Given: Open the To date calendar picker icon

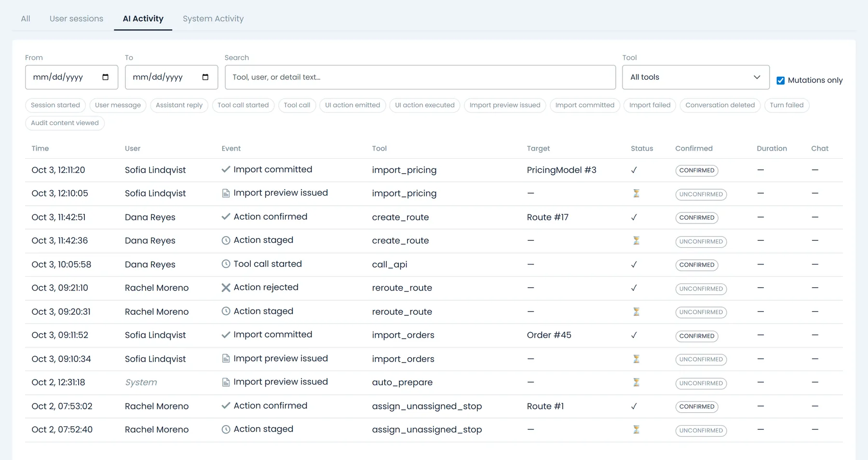Looking at the screenshot, I should tap(205, 77).
